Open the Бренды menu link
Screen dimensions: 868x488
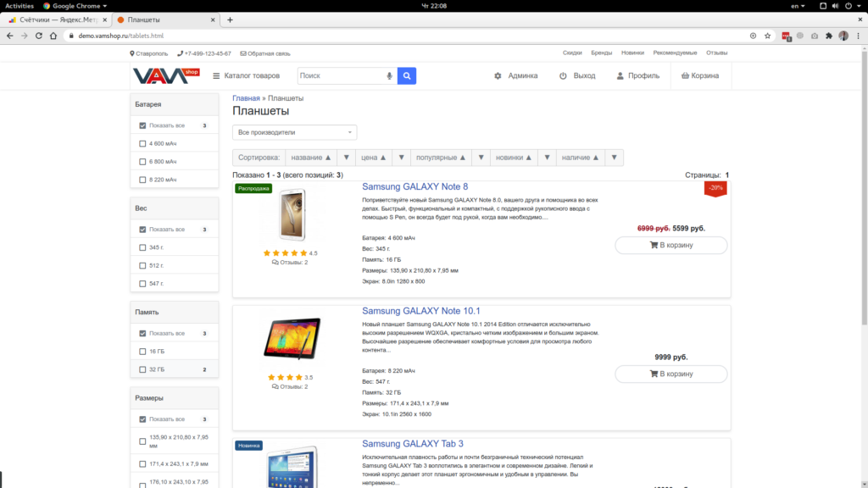(x=601, y=53)
